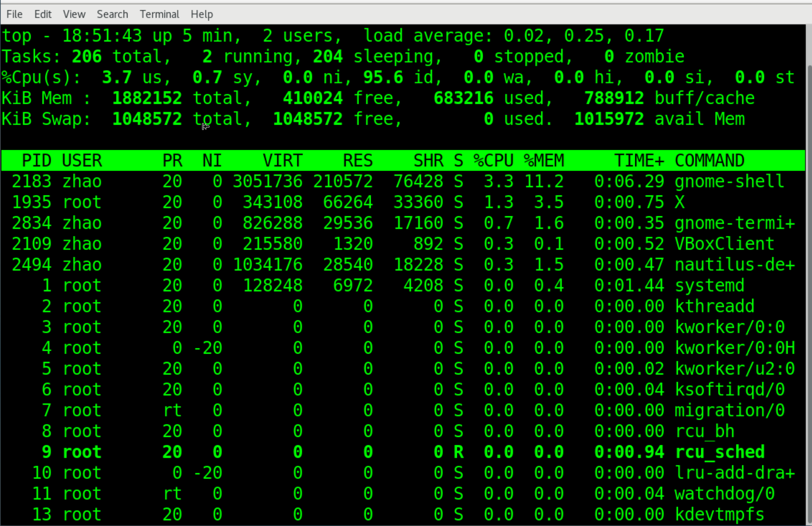Open the File menu
This screenshot has height=526, width=812.
click(14, 14)
